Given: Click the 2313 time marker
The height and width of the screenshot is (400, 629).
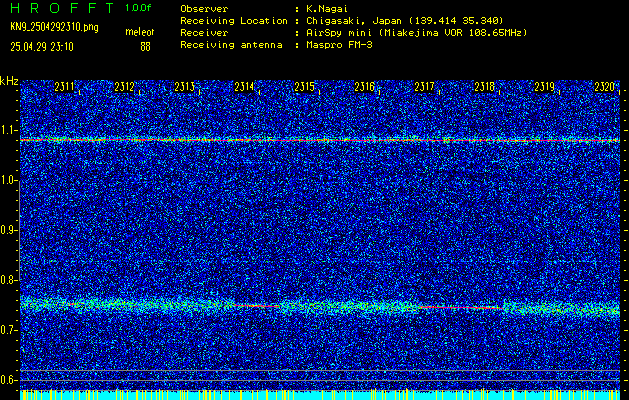Looking at the screenshot, I should coord(185,87).
